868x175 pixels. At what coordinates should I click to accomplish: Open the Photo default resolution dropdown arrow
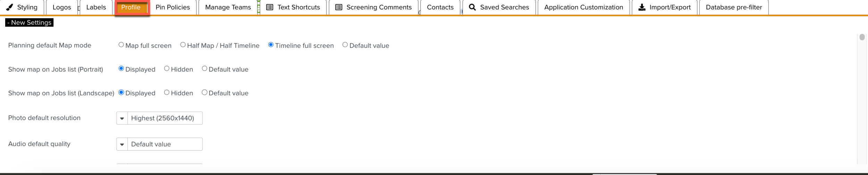point(122,118)
